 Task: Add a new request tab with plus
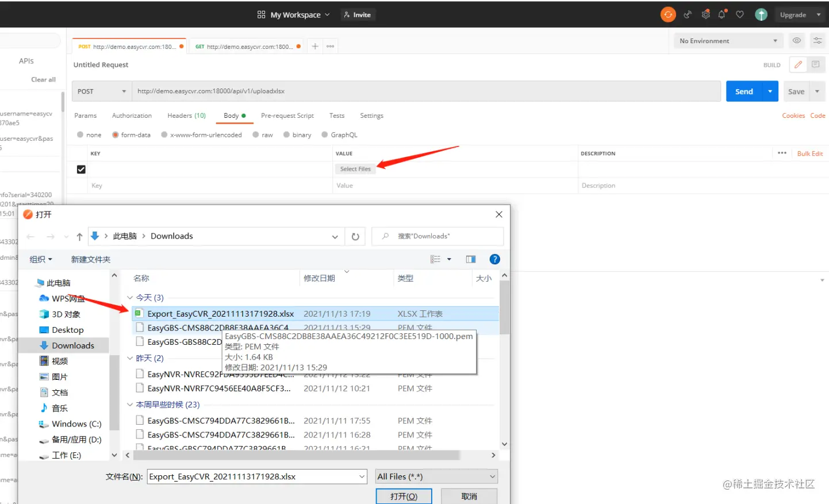(315, 47)
